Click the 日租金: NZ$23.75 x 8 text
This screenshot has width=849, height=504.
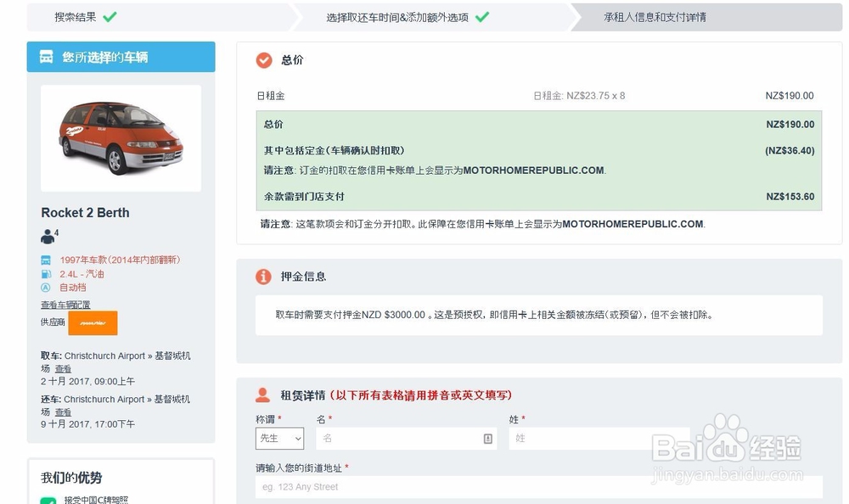(x=579, y=96)
